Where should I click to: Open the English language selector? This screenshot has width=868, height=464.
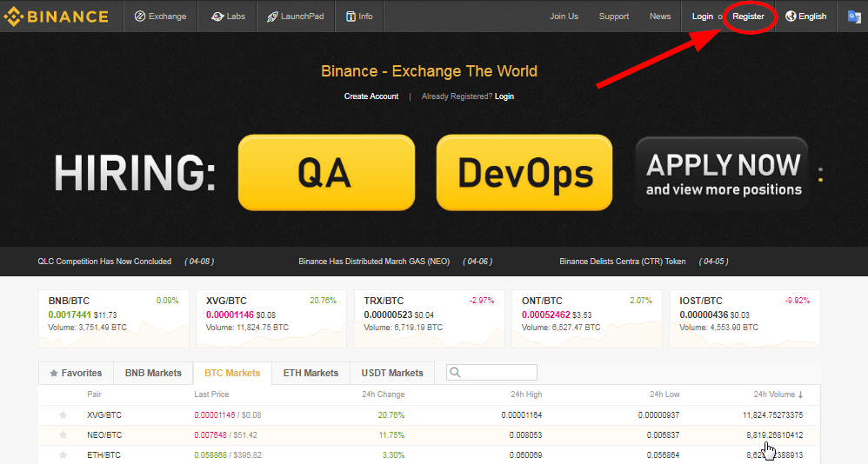pyautogui.click(x=806, y=16)
